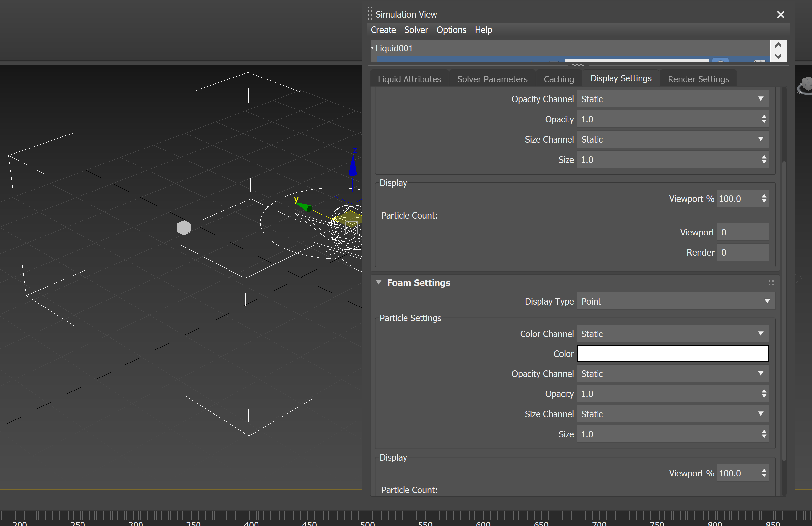Open Foam Settings Color Channel dropdown
The height and width of the screenshot is (526, 812).
pyautogui.click(x=672, y=334)
